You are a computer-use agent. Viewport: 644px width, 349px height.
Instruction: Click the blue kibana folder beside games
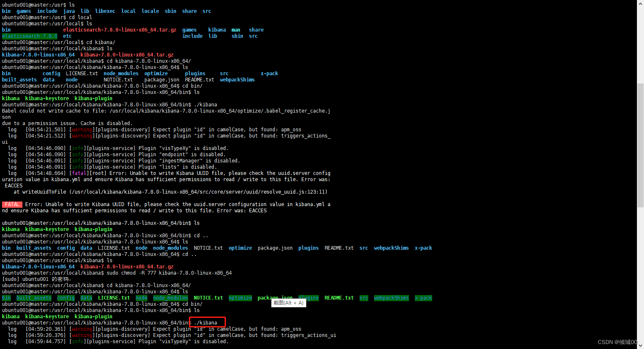click(217, 30)
